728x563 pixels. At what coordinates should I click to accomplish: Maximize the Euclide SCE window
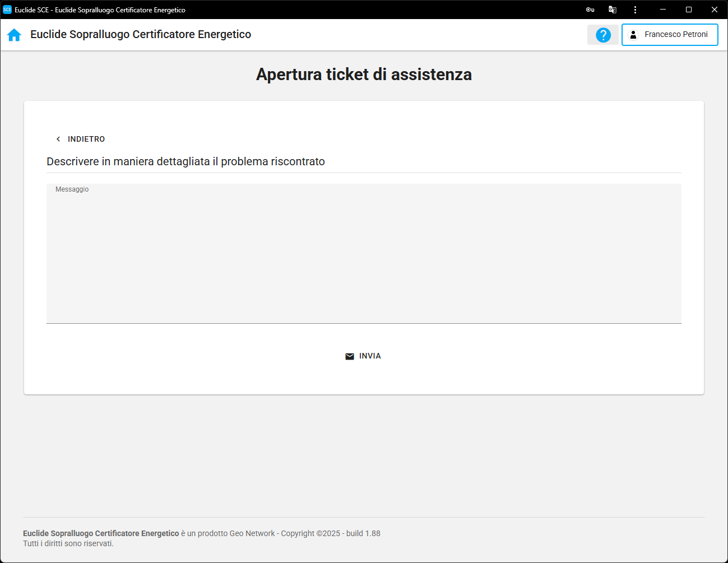(x=689, y=10)
